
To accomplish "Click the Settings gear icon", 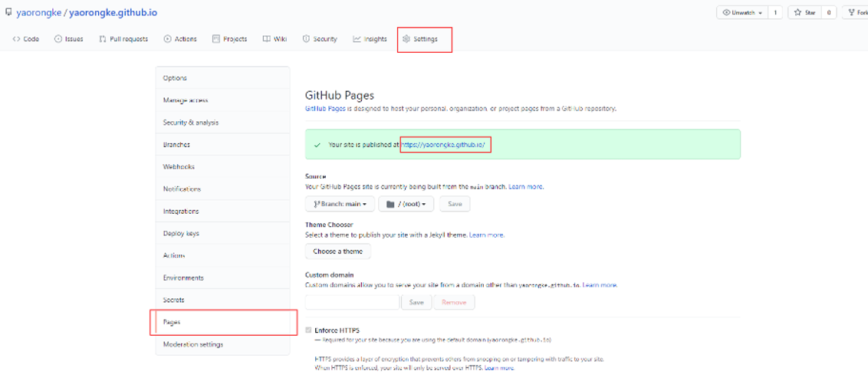I will (406, 39).
